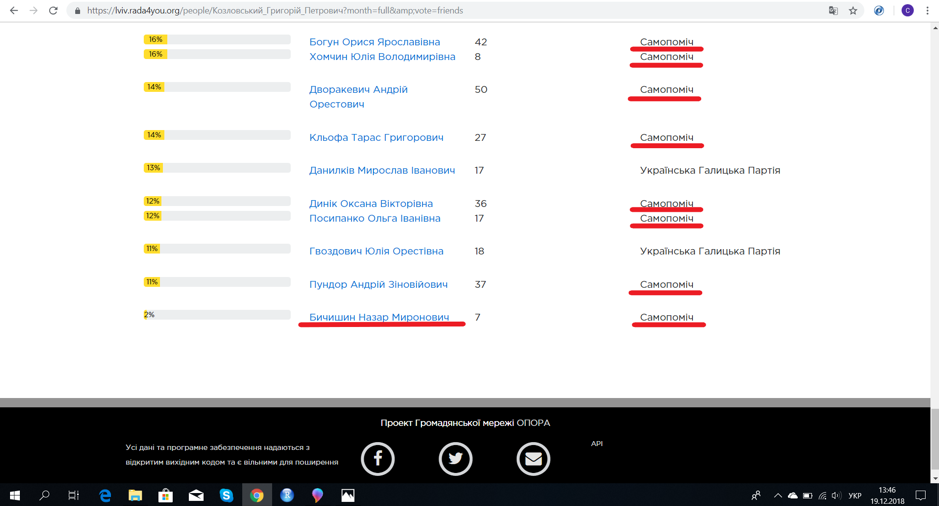
Task: Open the volume control in system tray
Action: 837,496
